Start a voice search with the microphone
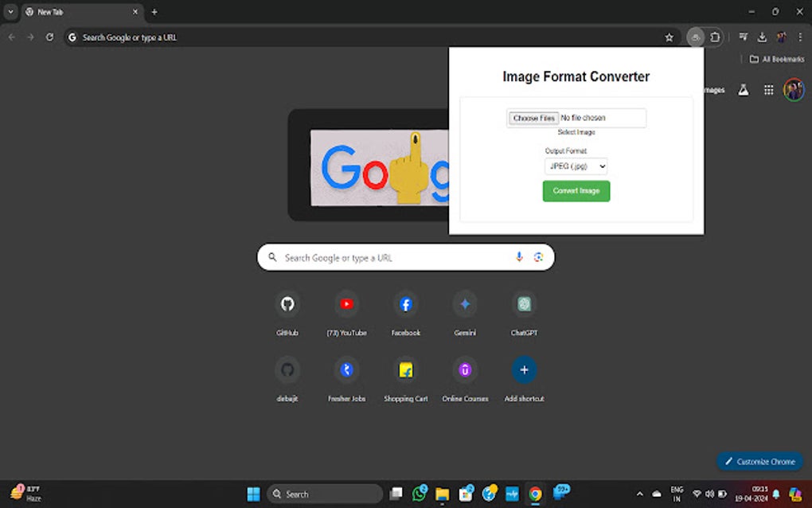This screenshot has width=812, height=508. coord(518,256)
